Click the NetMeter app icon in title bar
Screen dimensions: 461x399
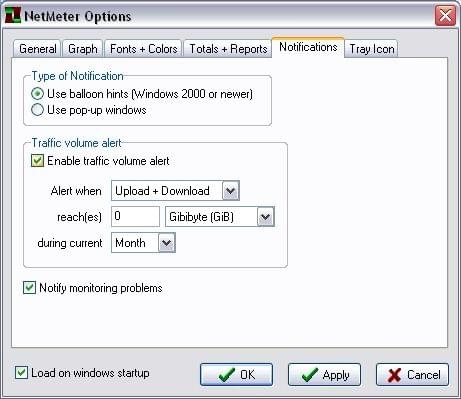click(x=13, y=15)
